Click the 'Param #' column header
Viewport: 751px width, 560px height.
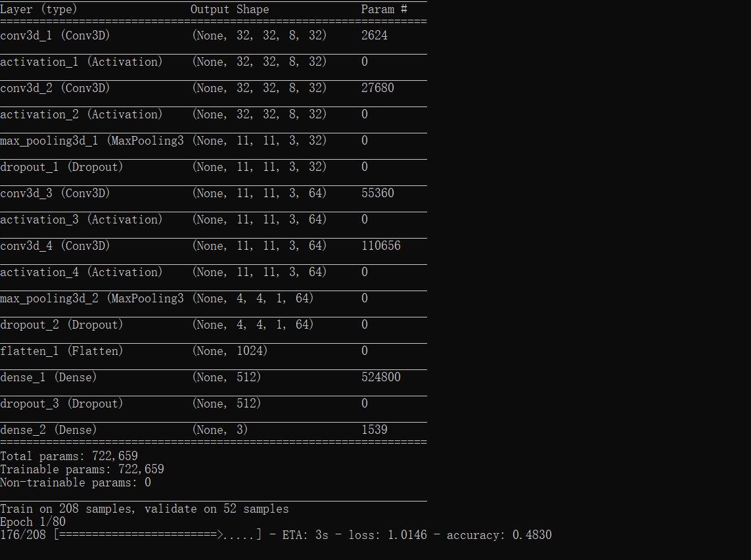coord(384,10)
